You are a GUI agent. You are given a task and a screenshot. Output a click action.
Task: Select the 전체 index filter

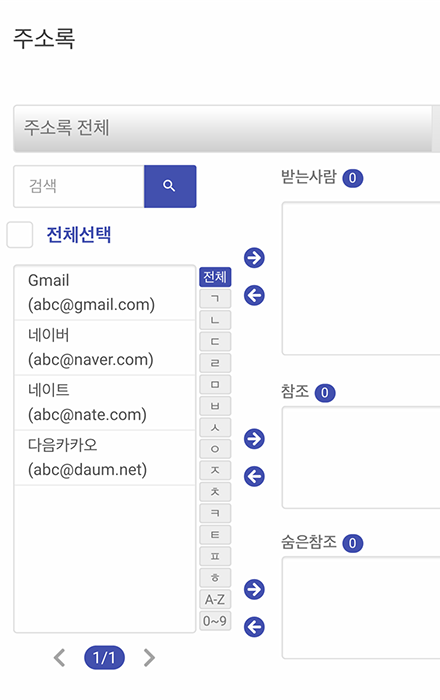pyautogui.click(x=215, y=277)
